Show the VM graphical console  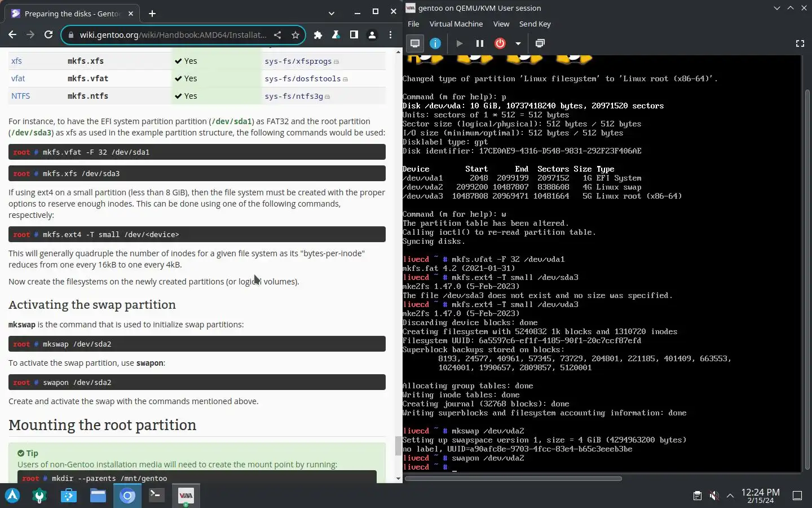click(415, 43)
